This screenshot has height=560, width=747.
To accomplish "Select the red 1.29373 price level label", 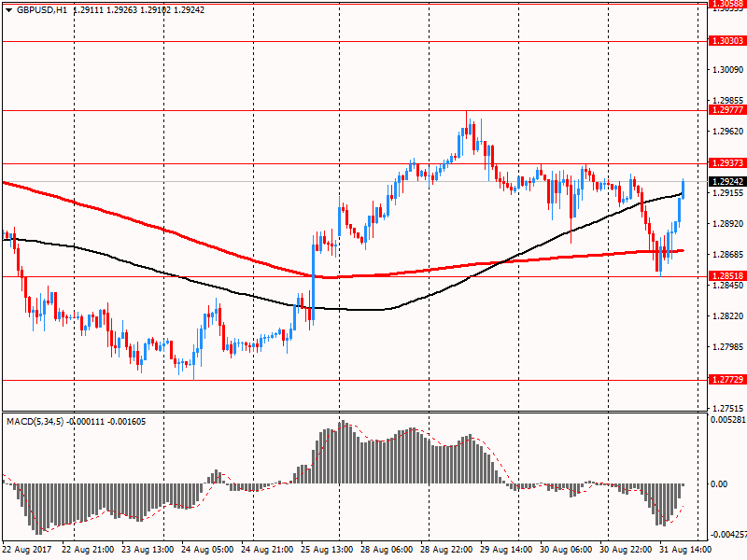I will coord(727,162).
